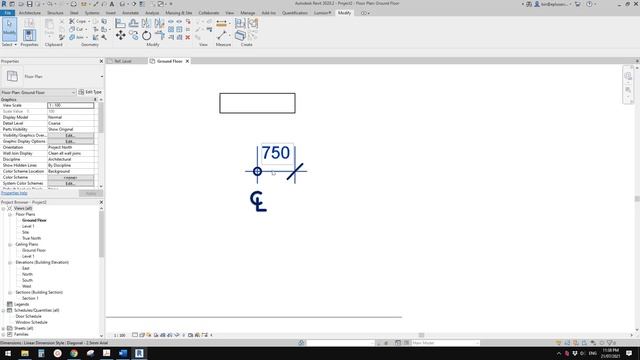Activate Trim/Extend to Corner tool

(x=160, y=36)
